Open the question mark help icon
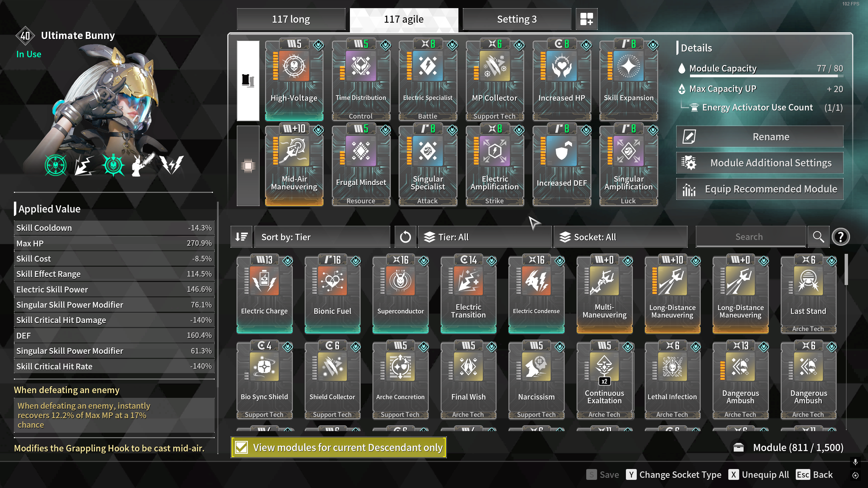 pos(841,237)
